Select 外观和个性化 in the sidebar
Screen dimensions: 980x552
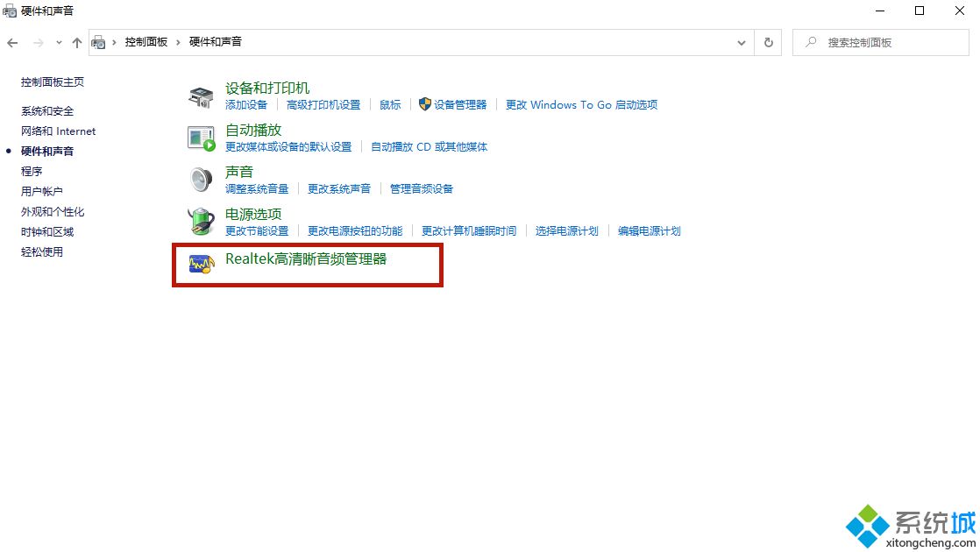[53, 212]
